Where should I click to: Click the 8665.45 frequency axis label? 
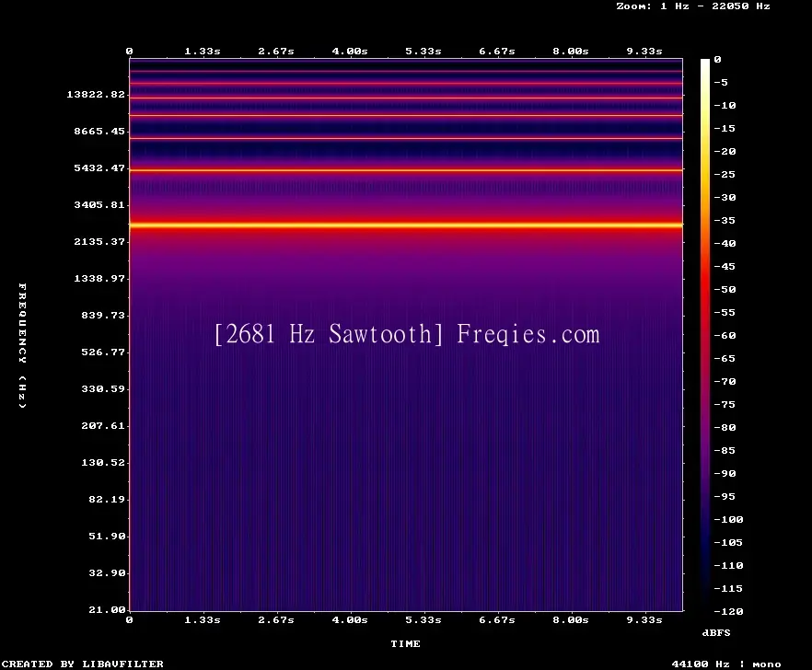pos(99,131)
